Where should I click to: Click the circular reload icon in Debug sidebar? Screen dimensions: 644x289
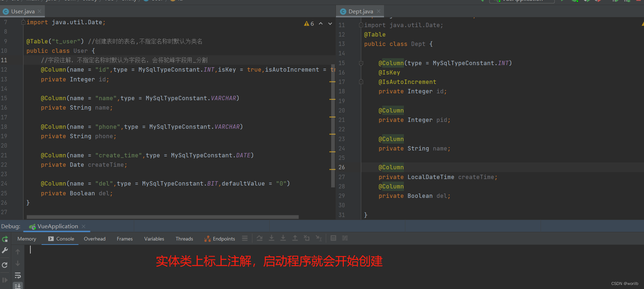pyautogui.click(x=5, y=265)
